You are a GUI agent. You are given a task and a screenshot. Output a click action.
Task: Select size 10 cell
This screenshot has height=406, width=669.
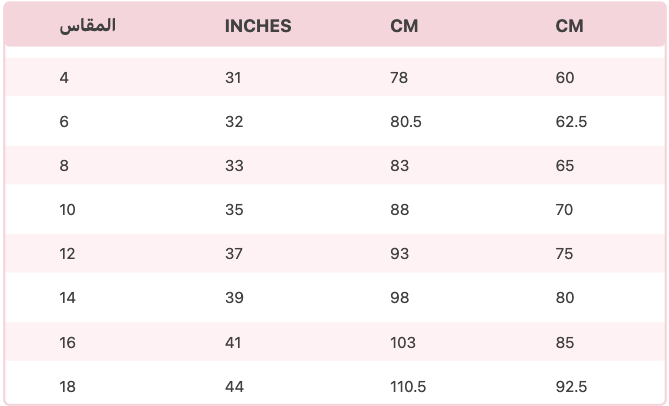[67, 209]
